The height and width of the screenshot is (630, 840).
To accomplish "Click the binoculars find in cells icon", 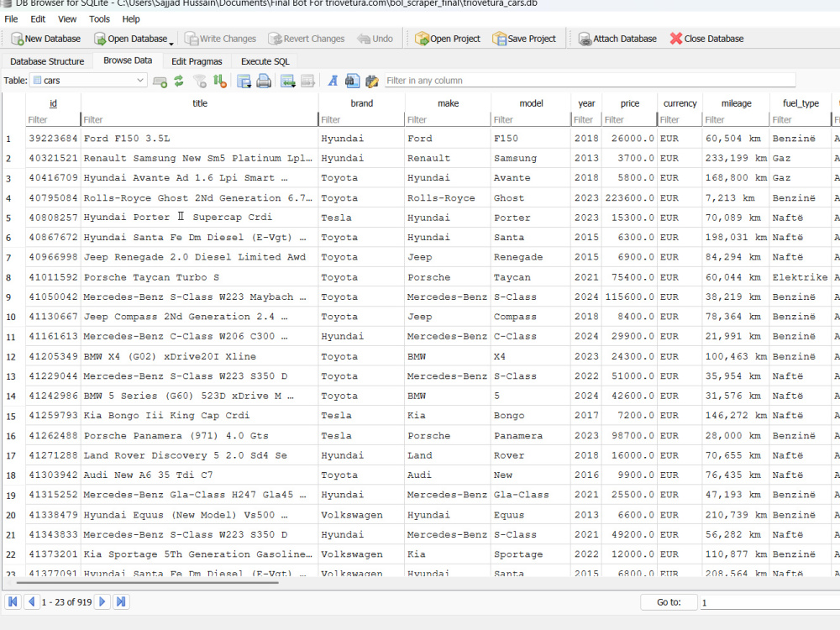I will [x=352, y=81].
